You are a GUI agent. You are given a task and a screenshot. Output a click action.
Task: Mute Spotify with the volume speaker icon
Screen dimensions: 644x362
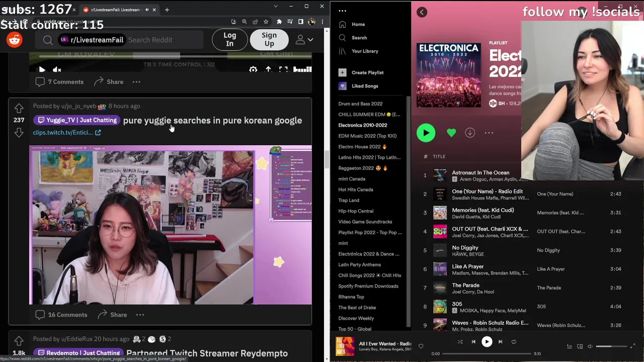(x=590, y=346)
